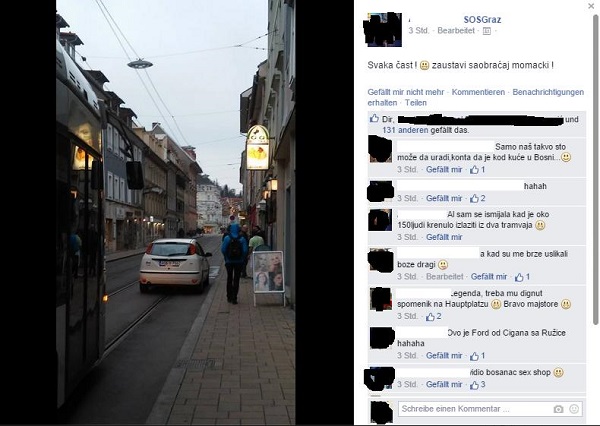Close the photo viewer with the X
The width and height of the screenshot is (600, 426).
point(591,6)
